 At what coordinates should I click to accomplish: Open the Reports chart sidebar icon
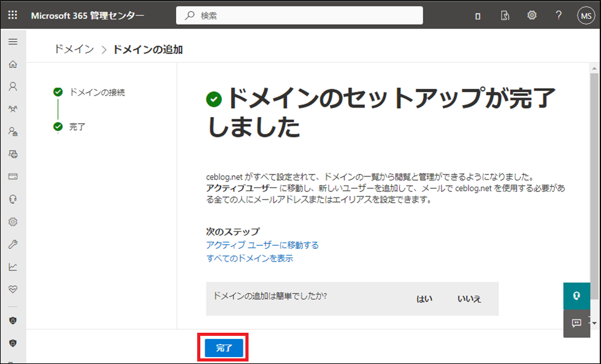[x=13, y=267]
